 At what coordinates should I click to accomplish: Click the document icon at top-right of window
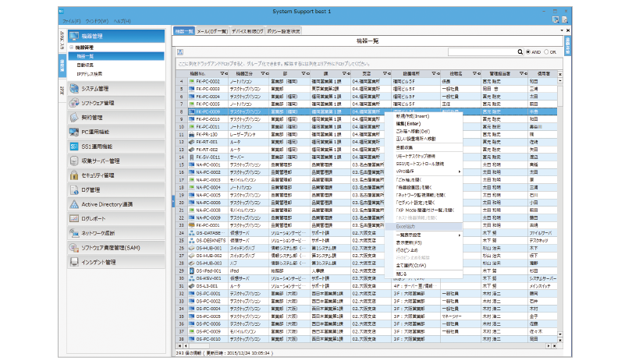(x=565, y=19)
